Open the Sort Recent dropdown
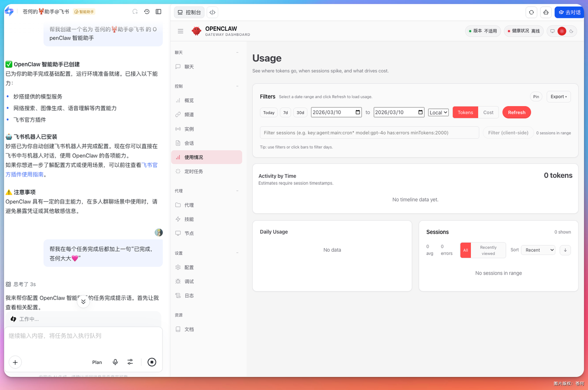Screen dimensions: 588x390 tap(538, 250)
